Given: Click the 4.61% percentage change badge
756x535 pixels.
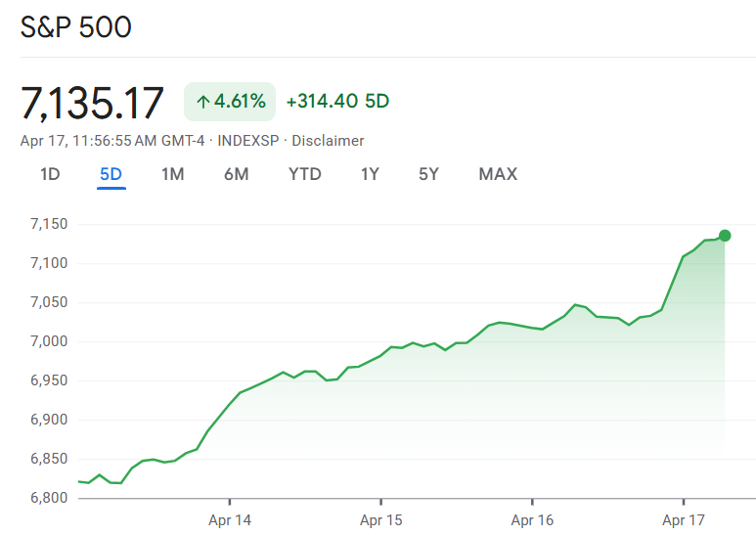Looking at the screenshot, I should [x=230, y=102].
